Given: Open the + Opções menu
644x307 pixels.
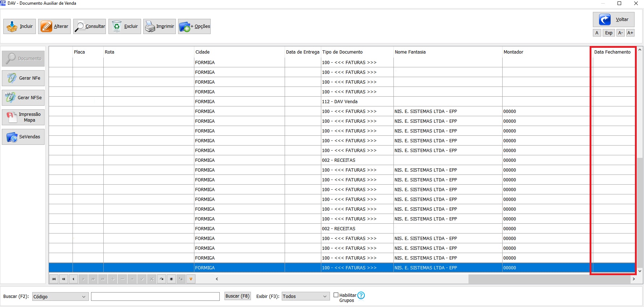Looking at the screenshot, I should [x=194, y=26].
